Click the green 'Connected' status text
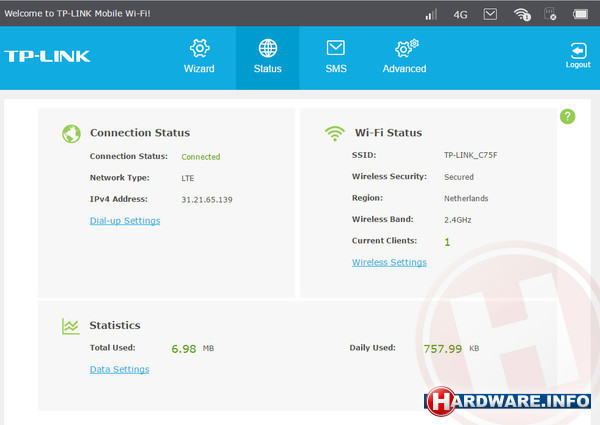Viewport: 600px width, 425px height. (x=201, y=157)
